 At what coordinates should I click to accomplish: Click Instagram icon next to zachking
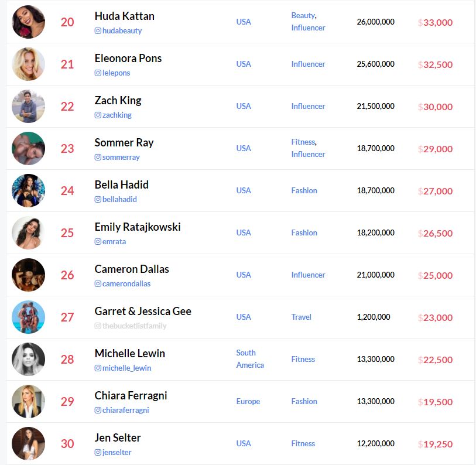[98, 115]
